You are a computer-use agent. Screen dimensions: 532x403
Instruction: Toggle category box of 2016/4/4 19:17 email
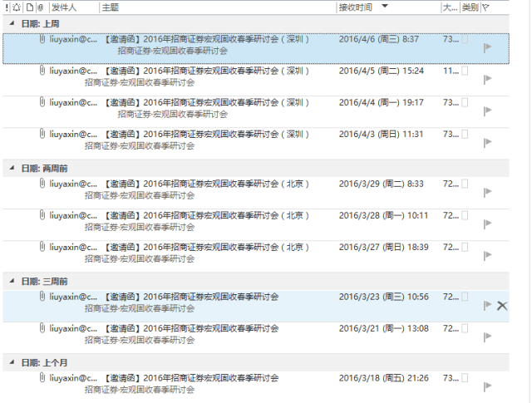(465, 102)
